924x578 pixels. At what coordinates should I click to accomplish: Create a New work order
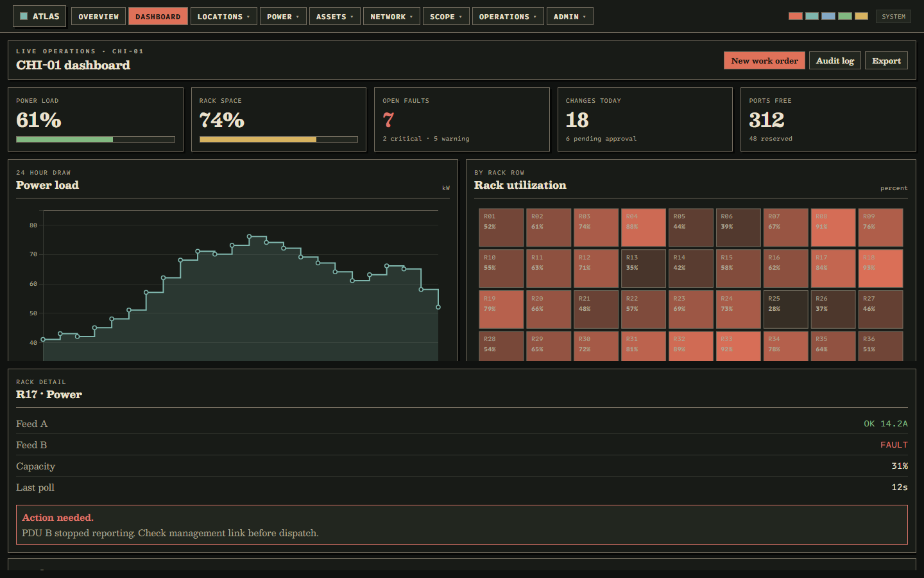764,60
